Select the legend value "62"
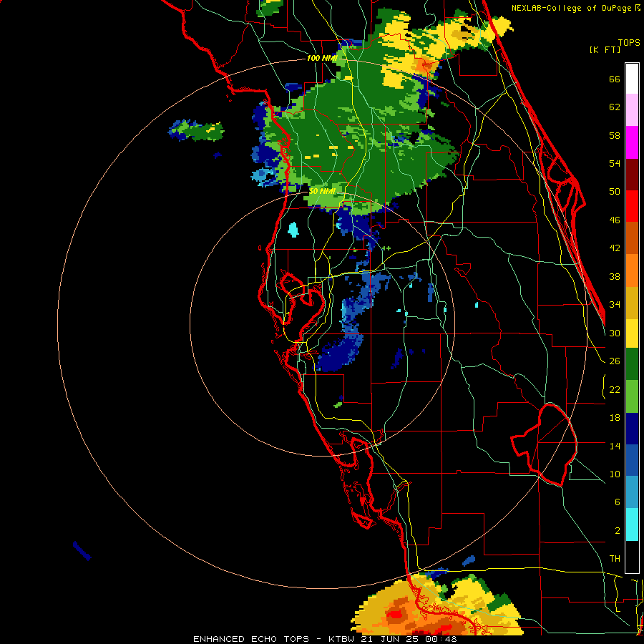Viewport: 644px width, 644px height. click(615, 107)
